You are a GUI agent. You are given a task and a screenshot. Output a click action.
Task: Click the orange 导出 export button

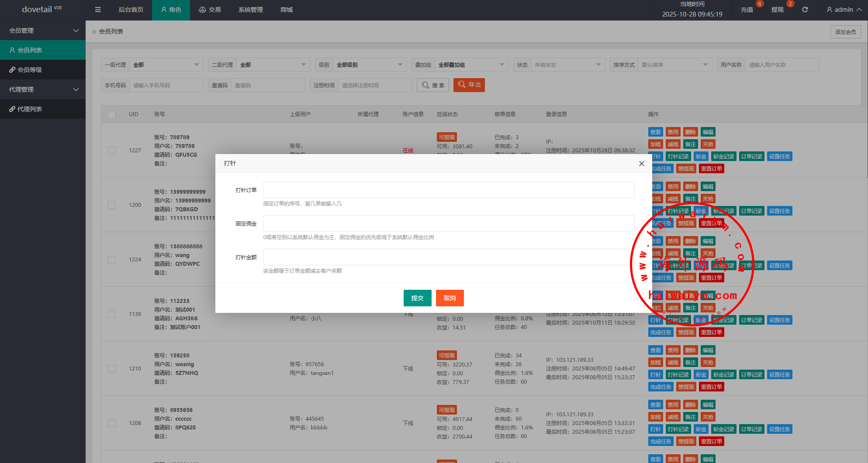pos(469,85)
